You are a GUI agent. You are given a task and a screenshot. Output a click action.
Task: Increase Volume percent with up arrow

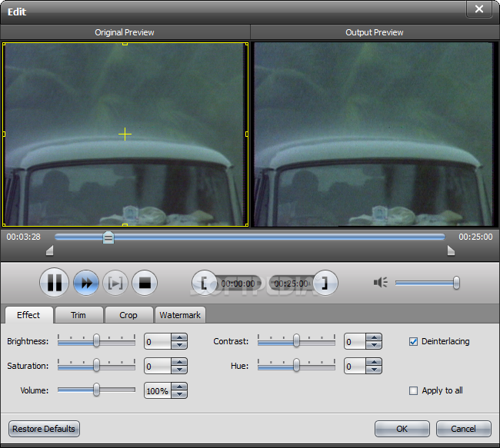coord(179,387)
